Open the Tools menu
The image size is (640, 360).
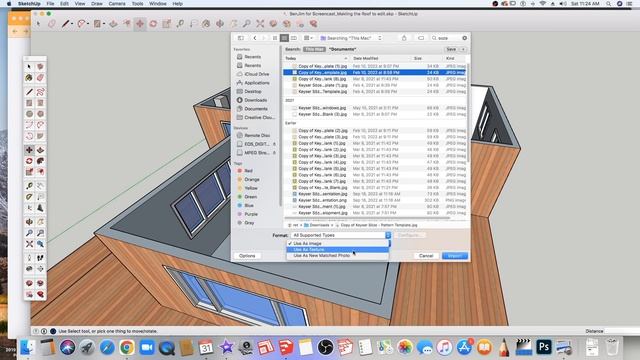click(138, 4)
